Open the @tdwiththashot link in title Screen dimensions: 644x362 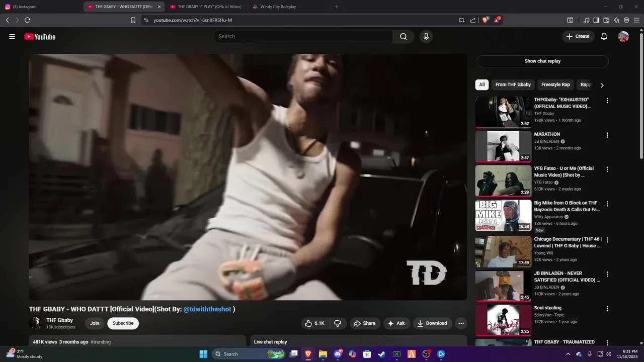pyautogui.click(x=207, y=309)
